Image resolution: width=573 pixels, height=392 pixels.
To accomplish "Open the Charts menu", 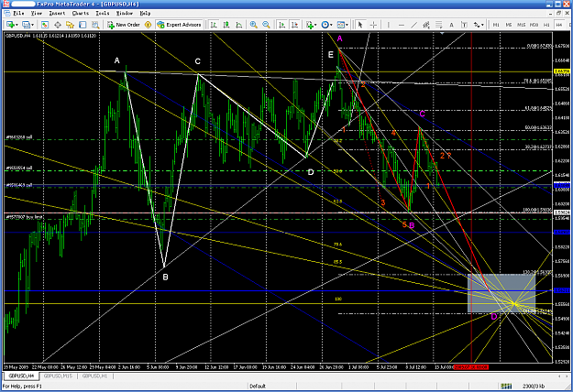I will point(81,13).
